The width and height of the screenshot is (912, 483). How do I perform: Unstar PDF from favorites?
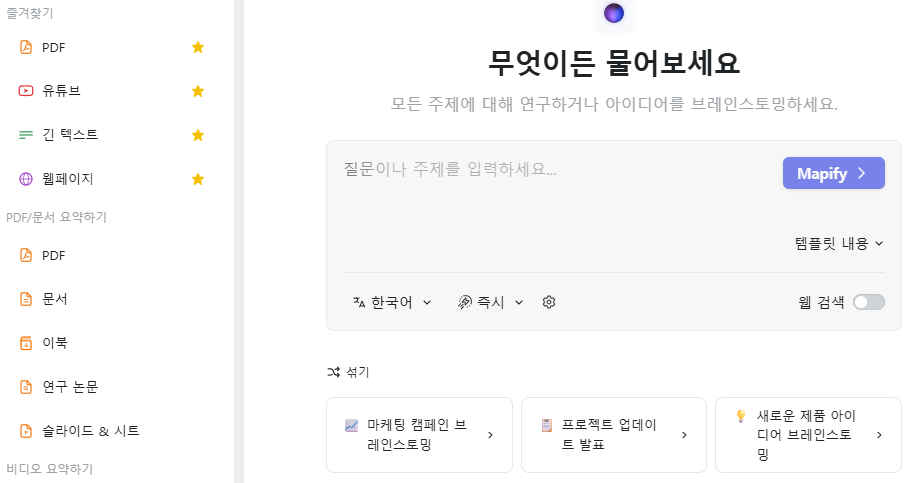click(x=198, y=47)
